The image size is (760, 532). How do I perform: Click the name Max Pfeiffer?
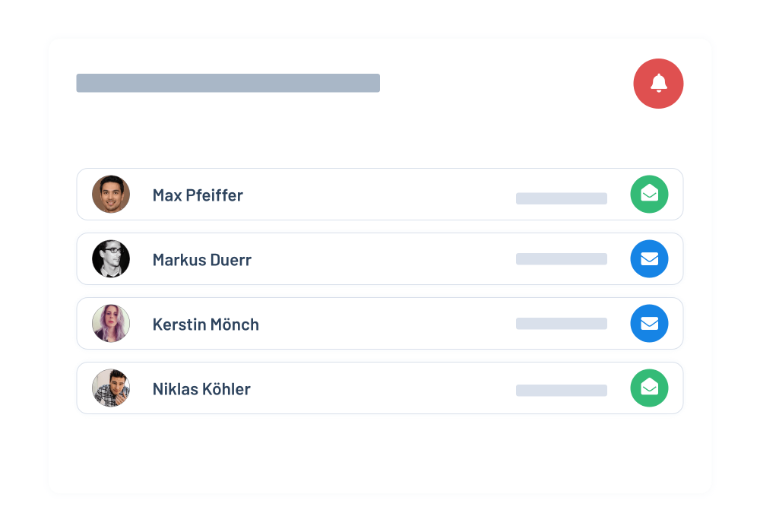coord(198,195)
